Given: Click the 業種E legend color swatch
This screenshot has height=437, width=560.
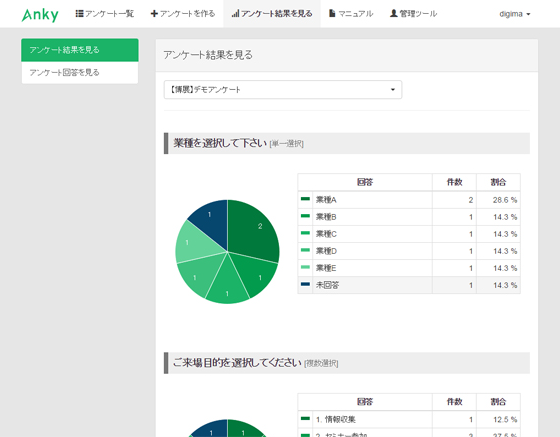Looking at the screenshot, I should (x=305, y=267).
